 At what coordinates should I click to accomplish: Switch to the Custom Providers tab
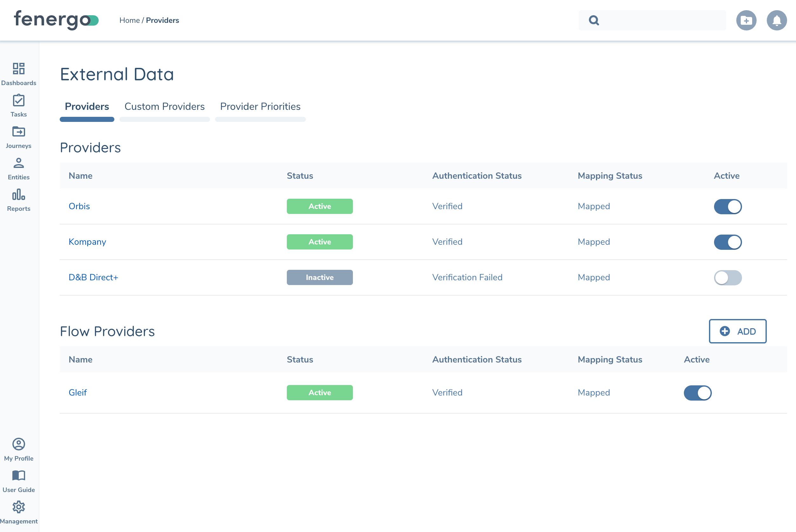click(164, 107)
